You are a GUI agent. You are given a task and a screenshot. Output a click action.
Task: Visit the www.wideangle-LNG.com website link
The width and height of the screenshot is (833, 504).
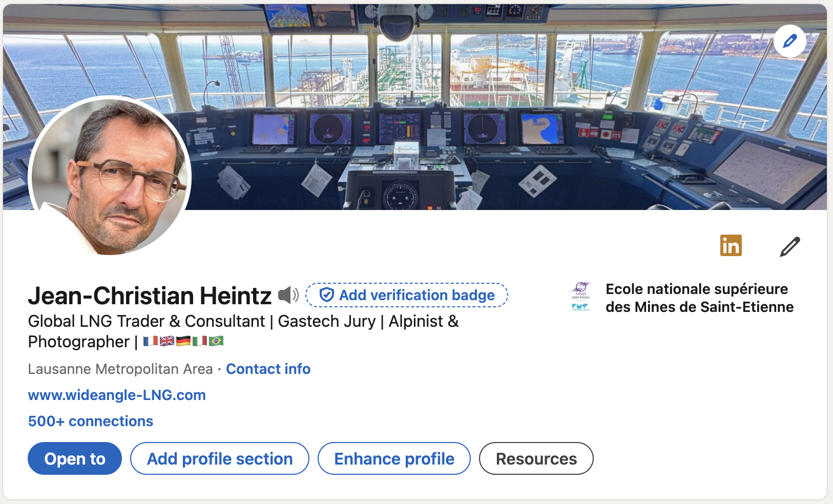[x=117, y=395]
